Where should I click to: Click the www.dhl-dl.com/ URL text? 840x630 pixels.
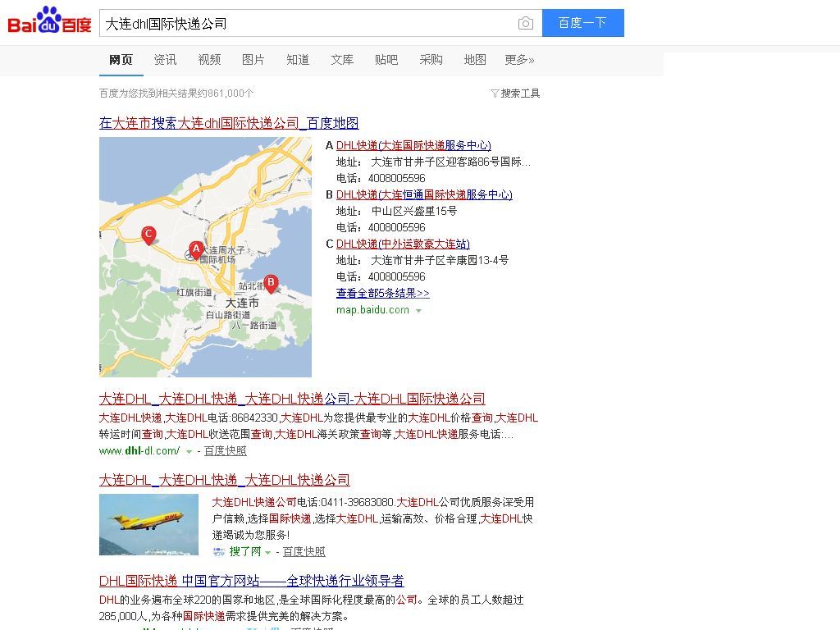click(139, 451)
